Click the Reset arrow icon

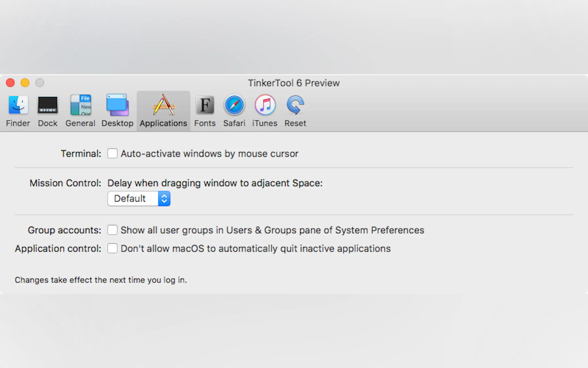pyautogui.click(x=295, y=105)
